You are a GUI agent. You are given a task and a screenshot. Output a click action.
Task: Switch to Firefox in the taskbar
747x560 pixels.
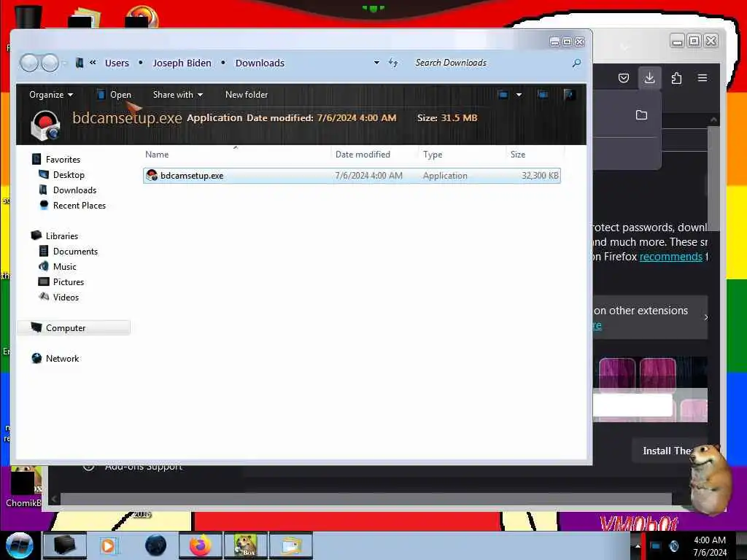[200, 545]
